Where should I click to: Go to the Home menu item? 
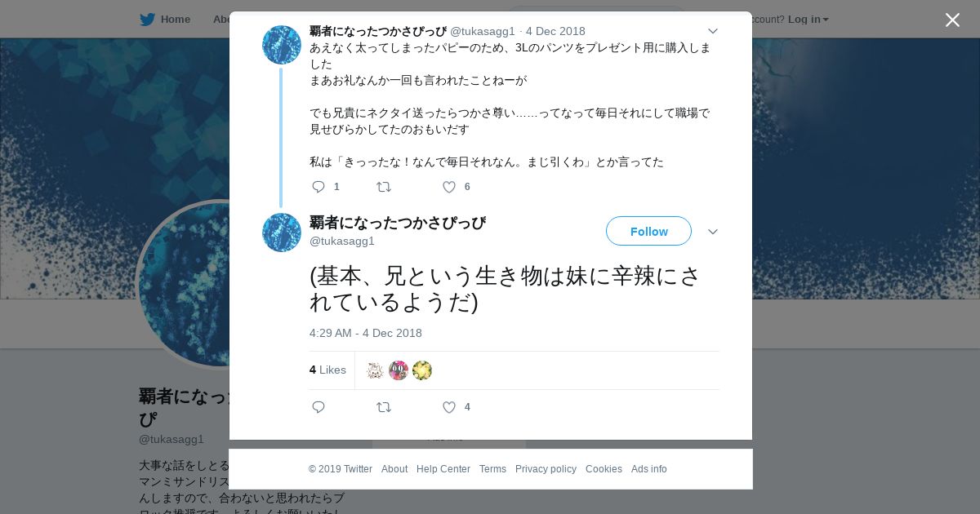176,20
